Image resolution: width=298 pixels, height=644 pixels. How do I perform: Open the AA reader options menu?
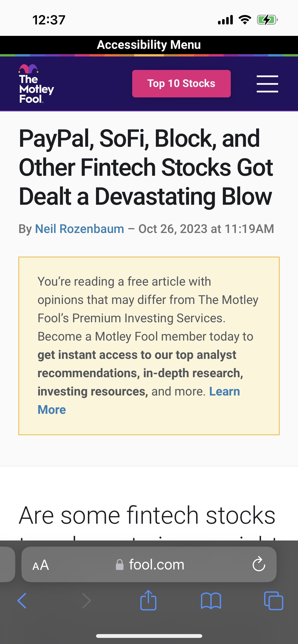41,565
